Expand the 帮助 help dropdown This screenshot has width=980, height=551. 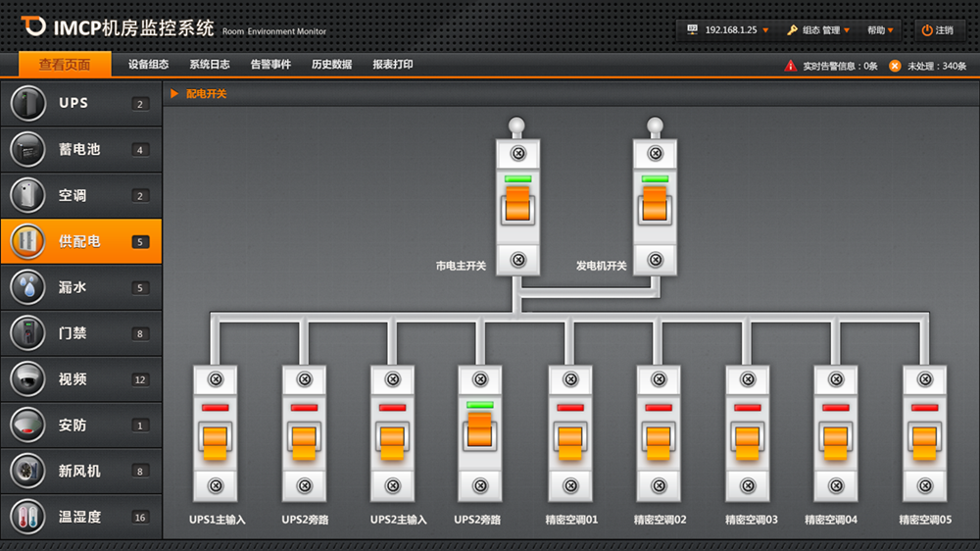click(880, 30)
